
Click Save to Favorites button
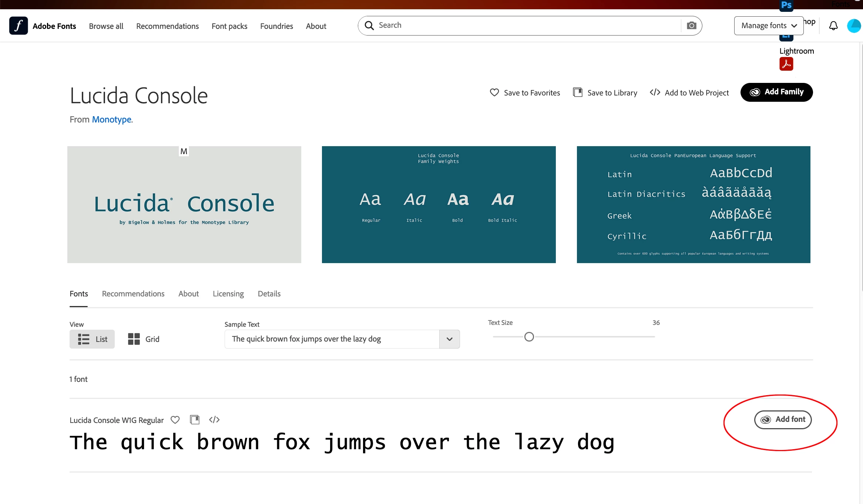(525, 93)
